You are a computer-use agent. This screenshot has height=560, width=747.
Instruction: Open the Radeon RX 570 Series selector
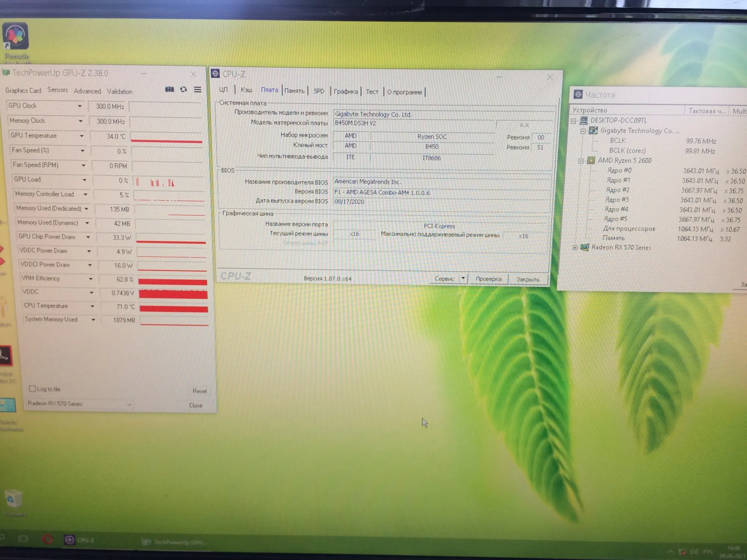pos(79,404)
